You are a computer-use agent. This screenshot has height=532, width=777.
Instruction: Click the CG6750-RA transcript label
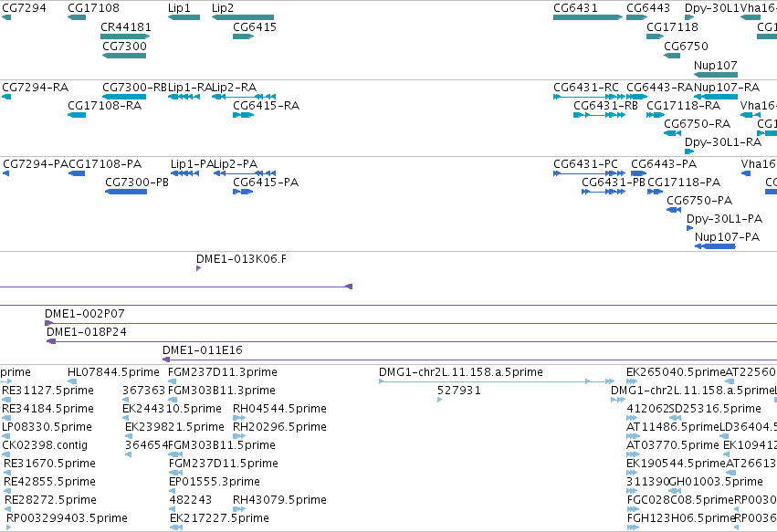[x=698, y=124]
